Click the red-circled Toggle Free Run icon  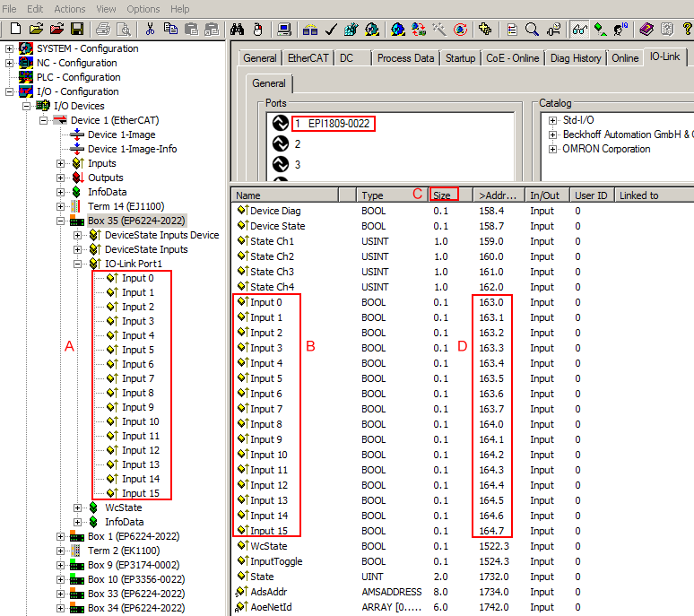coord(460,30)
